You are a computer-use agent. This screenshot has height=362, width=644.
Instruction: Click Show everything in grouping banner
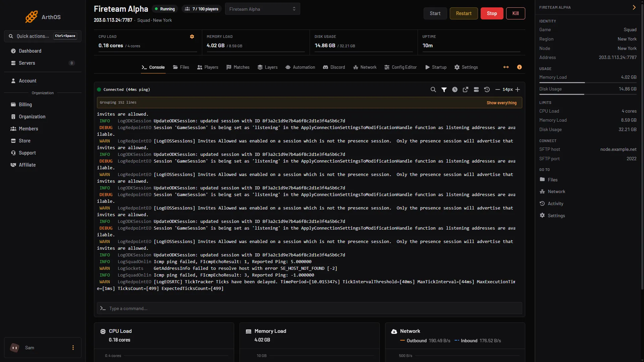click(x=501, y=103)
